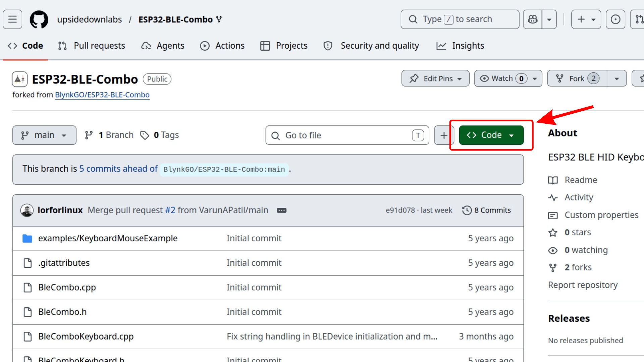Image resolution: width=644 pixels, height=362 pixels.
Task: Open the Issues circle-dot icon
Action: coord(615,19)
